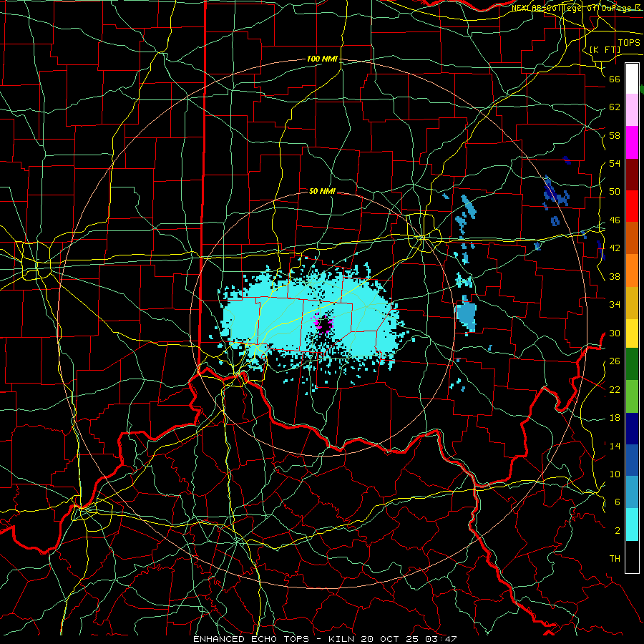
Task: Click the navy blue legend swatch
Action: (x=632, y=429)
